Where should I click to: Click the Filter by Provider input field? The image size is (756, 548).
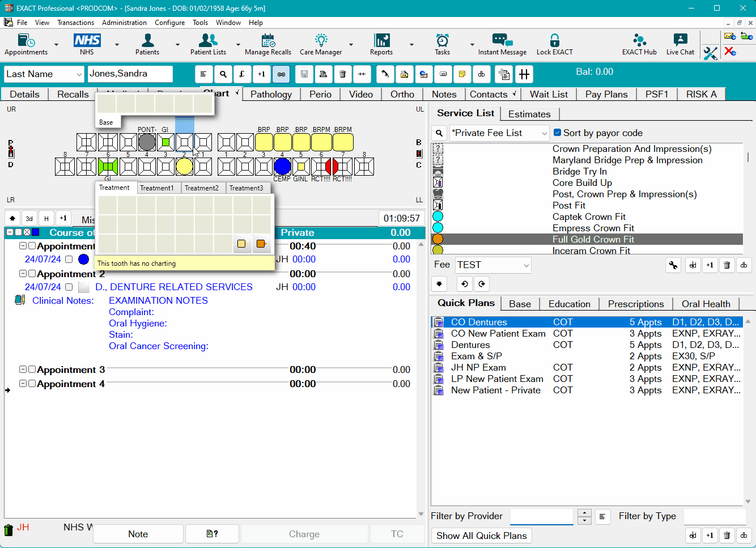[542, 516]
